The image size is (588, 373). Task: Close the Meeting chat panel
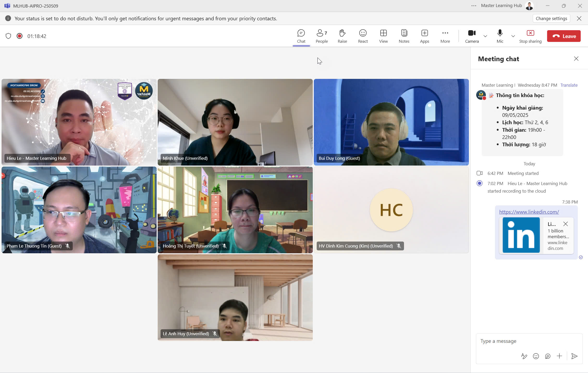(576, 59)
